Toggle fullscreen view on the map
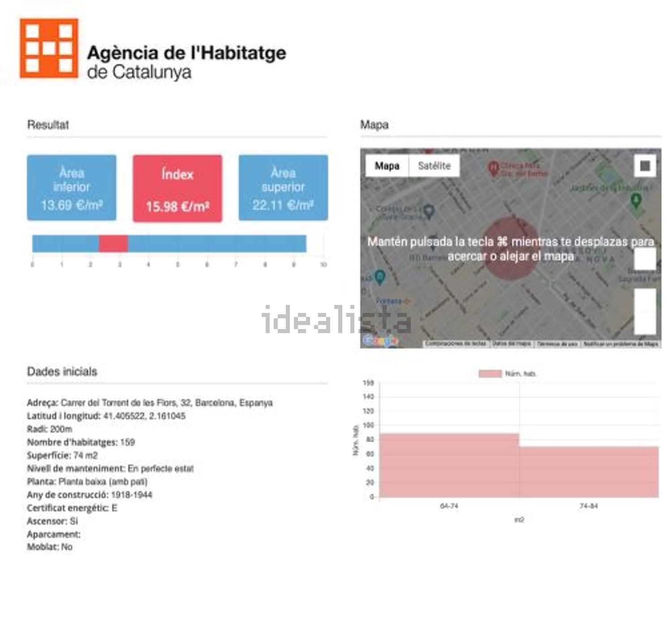Screen dimensions: 672x638 pyautogui.click(x=645, y=166)
